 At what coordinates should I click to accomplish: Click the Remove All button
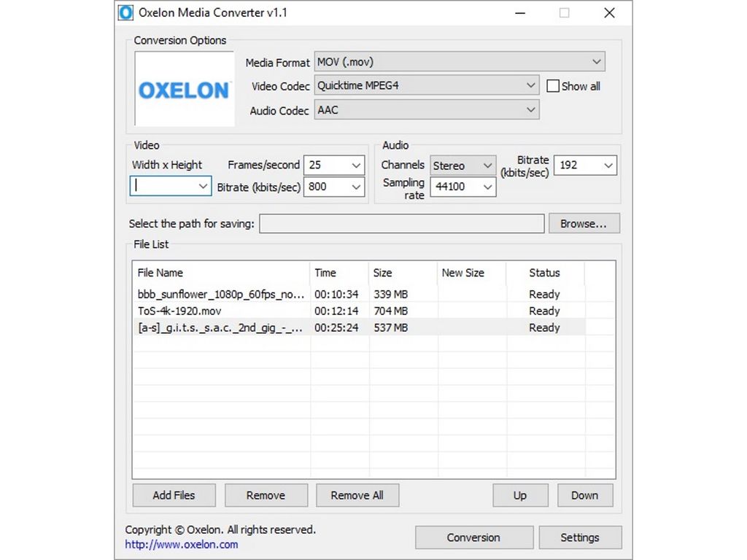357,495
